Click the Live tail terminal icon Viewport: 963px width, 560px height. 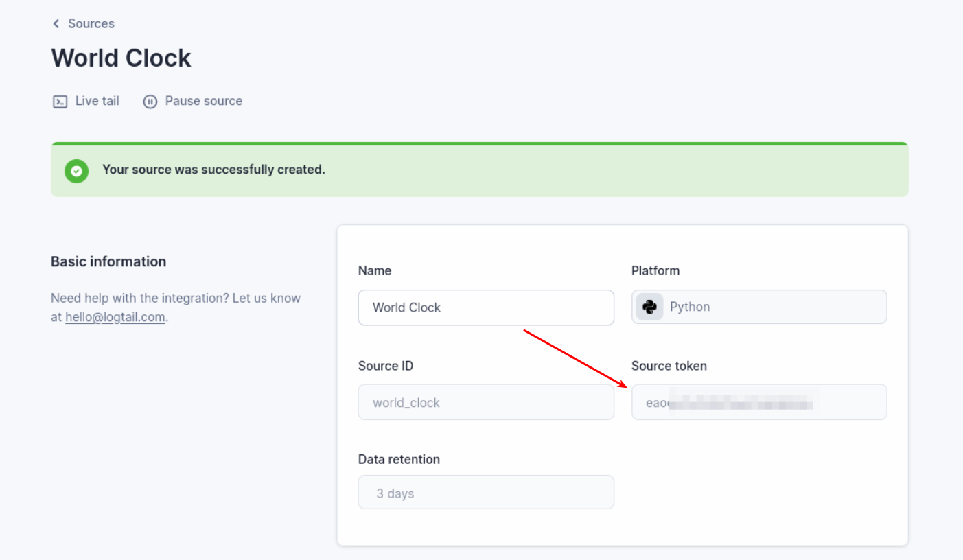(x=60, y=102)
